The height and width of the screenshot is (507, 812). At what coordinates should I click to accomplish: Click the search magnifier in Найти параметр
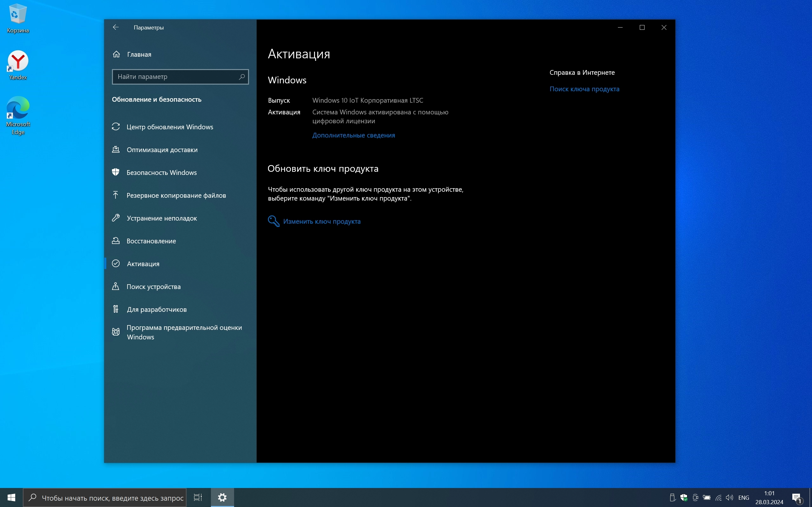click(242, 77)
